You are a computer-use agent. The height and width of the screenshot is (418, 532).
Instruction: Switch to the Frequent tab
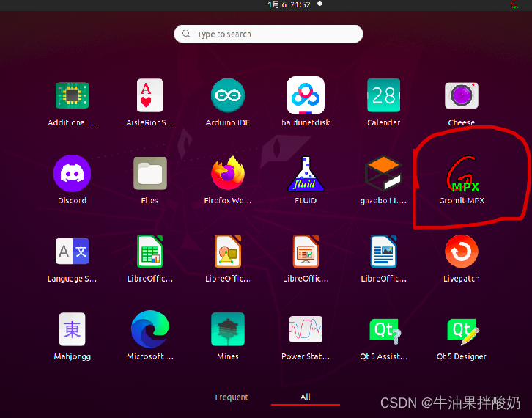point(232,397)
